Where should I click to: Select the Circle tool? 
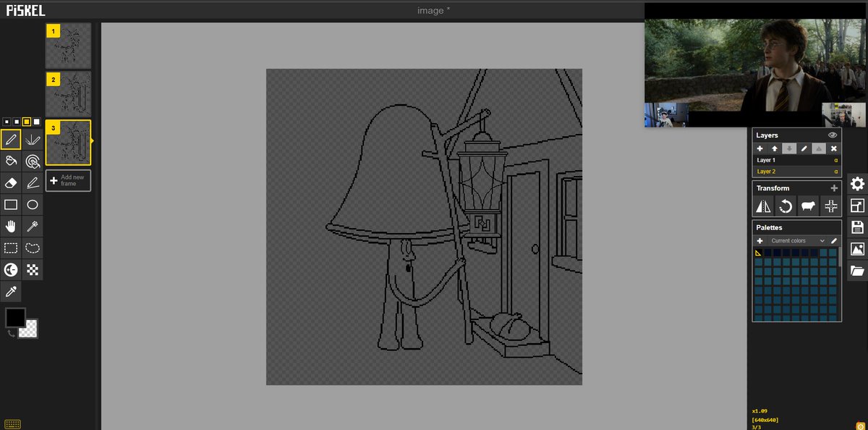pos(33,204)
